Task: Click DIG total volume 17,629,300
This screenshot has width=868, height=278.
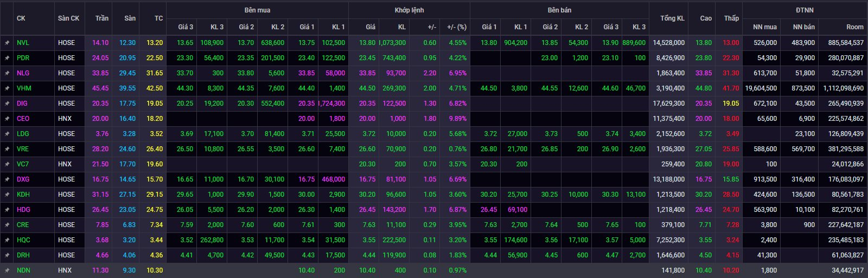Action: click(668, 104)
